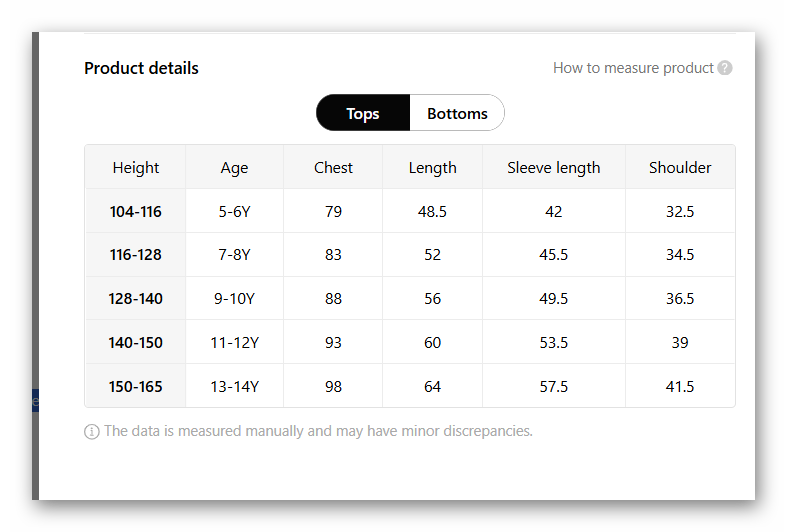Screen dimensions: 787x532
Task: Select the 128-140 height row label
Action: point(136,299)
